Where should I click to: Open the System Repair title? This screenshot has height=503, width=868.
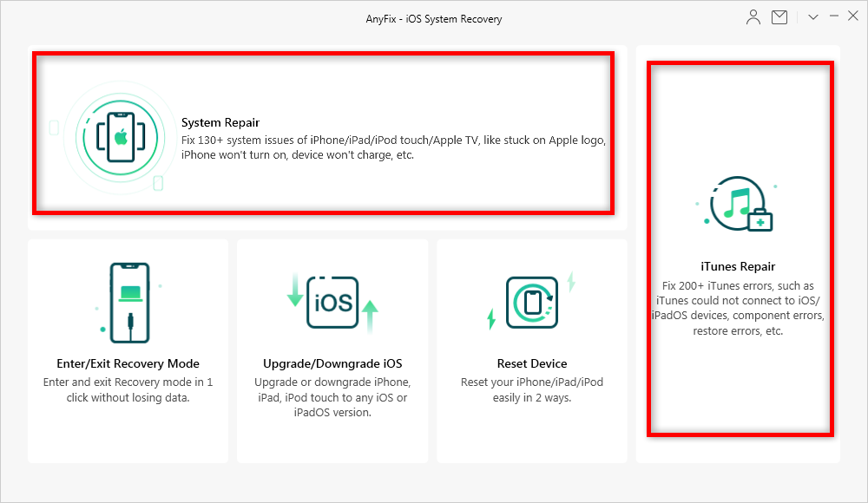pos(220,122)
